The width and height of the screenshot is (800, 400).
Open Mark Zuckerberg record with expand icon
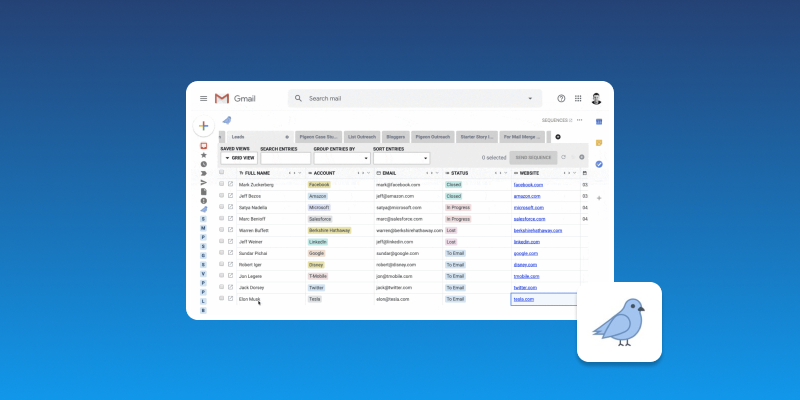(230, 184)
